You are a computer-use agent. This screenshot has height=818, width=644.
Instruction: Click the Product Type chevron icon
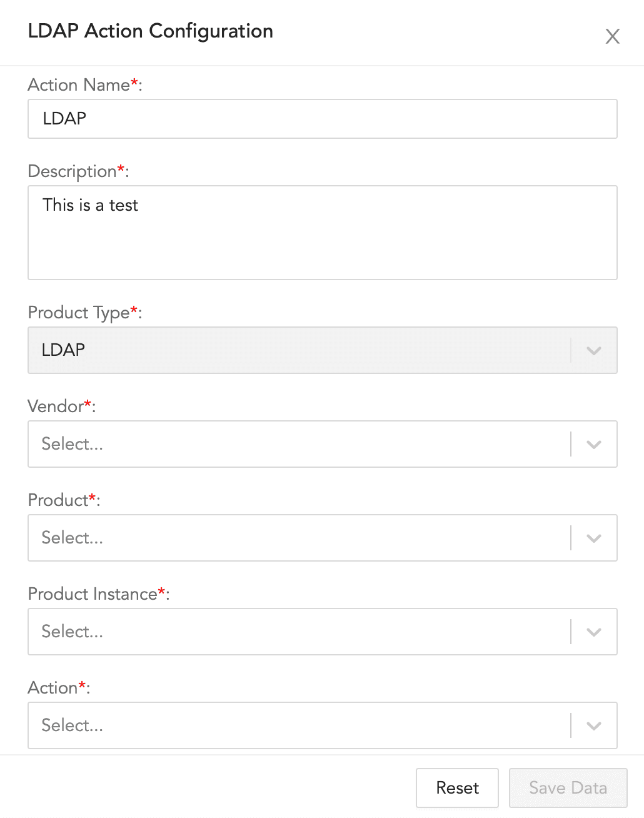tap(593, 350)
